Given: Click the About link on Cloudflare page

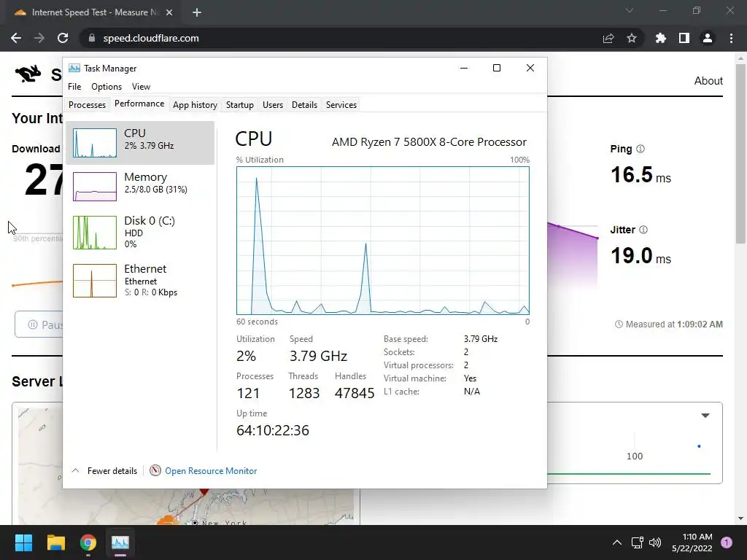Looking at the screenshot, I should point(708,80).
